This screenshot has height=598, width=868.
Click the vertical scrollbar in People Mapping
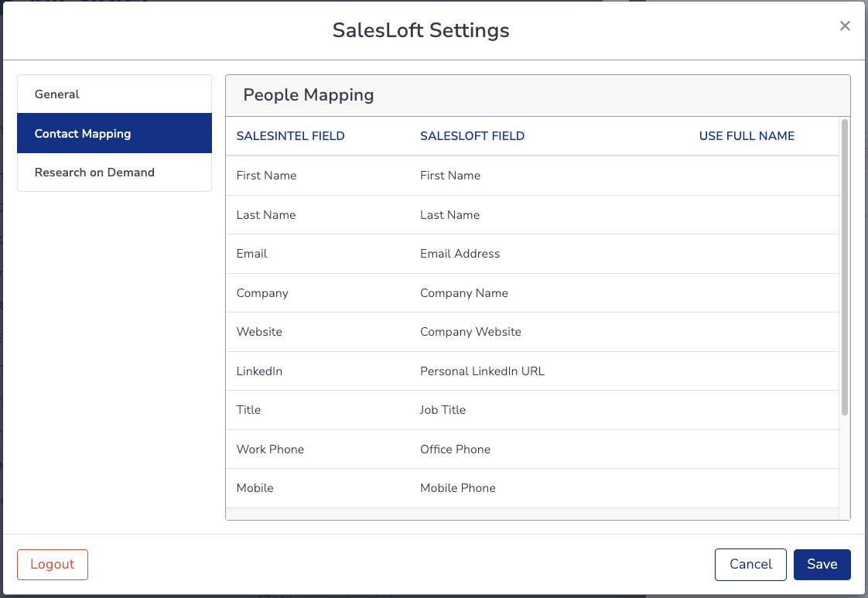point(844,267)
